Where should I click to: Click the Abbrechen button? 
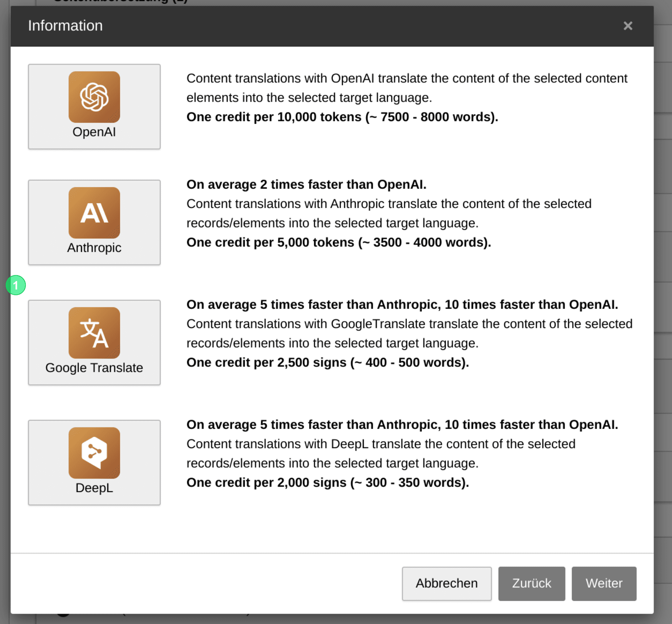pos(447,583)
